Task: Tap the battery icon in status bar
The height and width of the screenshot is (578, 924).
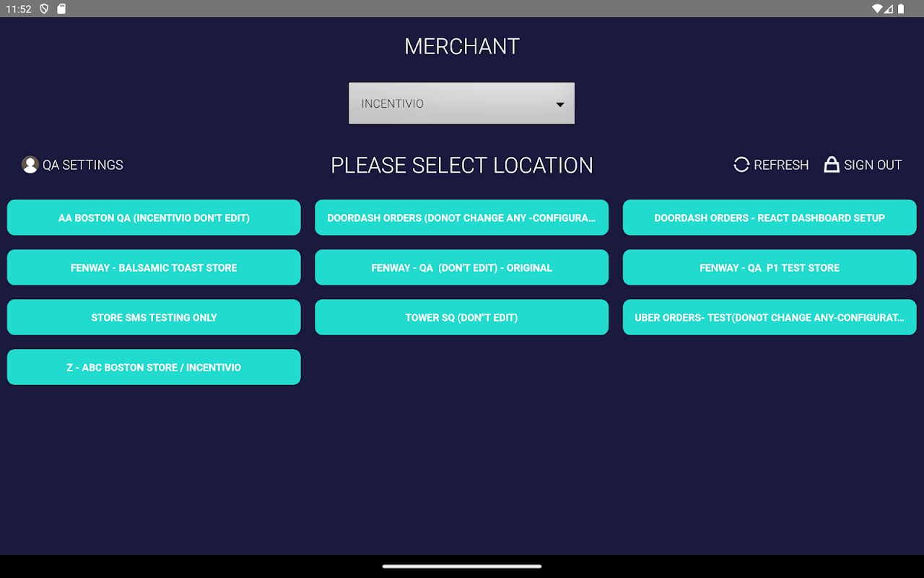Action: pos(901,9)
